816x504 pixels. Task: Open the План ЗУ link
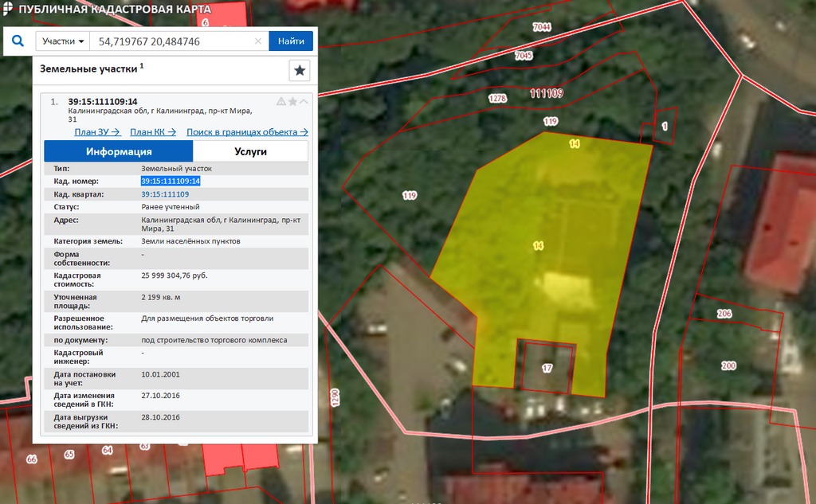(x=96, y=132)
